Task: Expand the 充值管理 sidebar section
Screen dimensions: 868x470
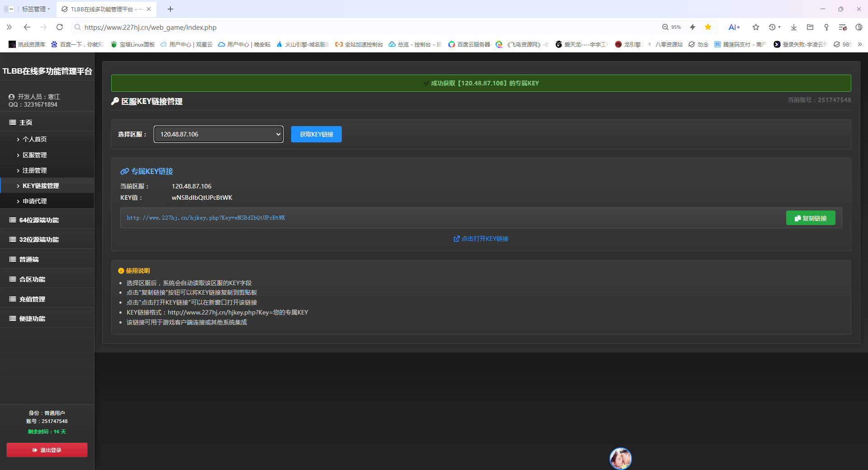Action: 32,299
